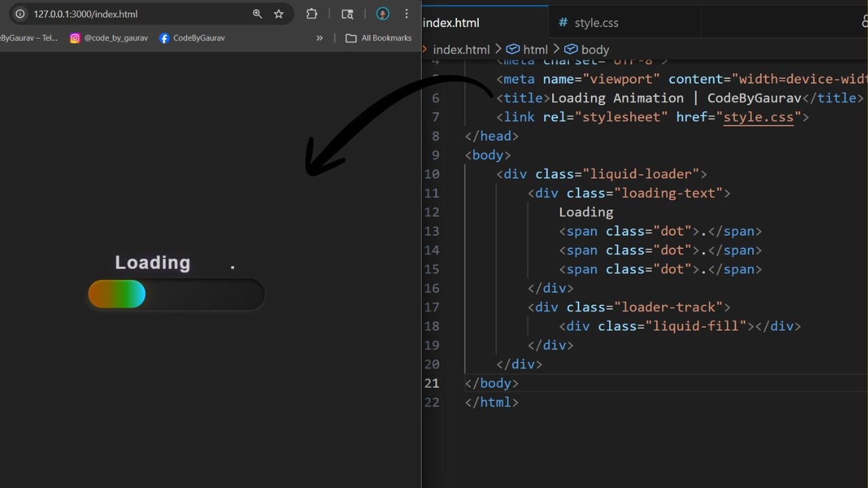Bookmark the page using the star icon
The width and height of the screenshot is (868, 488).
click(279, 14)
